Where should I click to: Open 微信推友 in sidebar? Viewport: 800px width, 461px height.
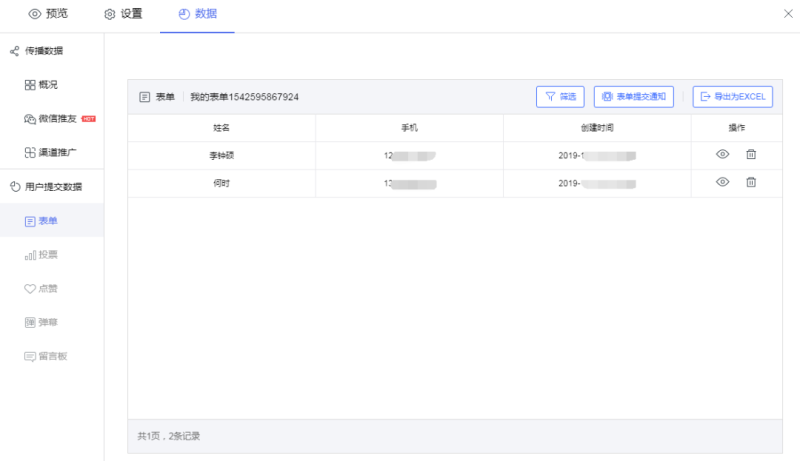tap(56, 119)
